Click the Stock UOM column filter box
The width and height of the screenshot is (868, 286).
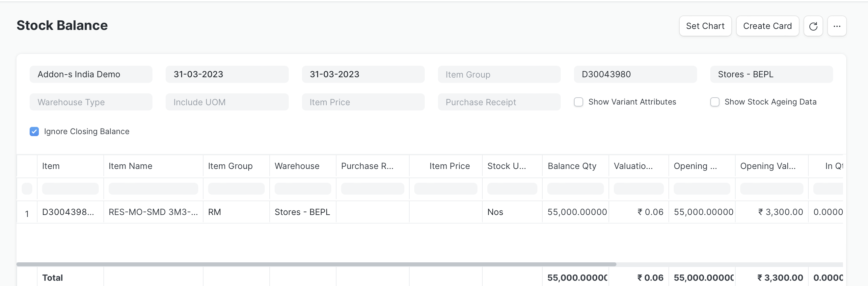click(x=512, y=188)
